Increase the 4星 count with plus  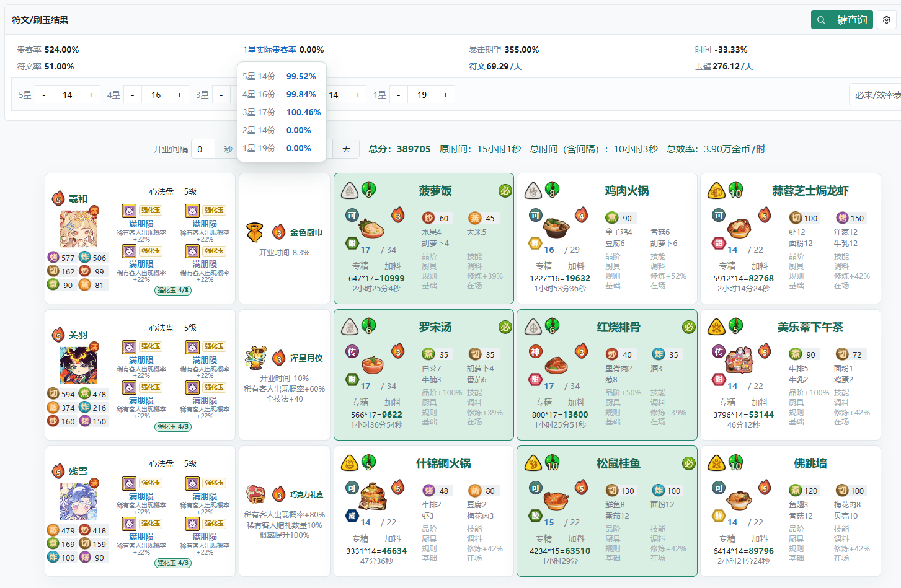[x=180, y=95]
